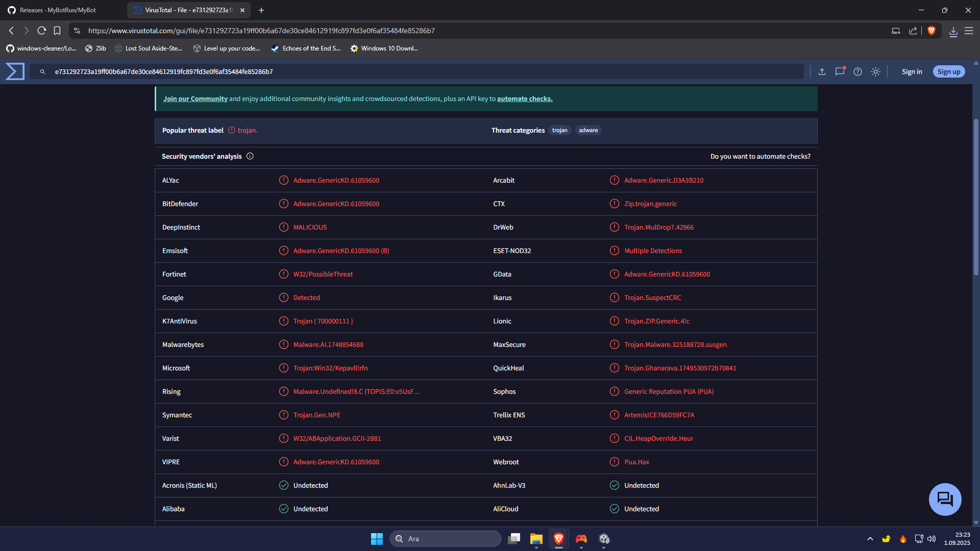Click the Sophos Generic Reputation PUA result
Screen dimensions: 980x551
coord(669,392)
